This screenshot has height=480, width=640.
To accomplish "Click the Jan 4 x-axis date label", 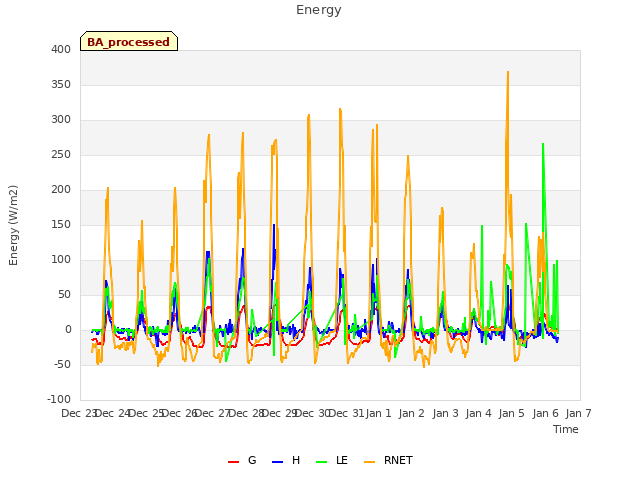I will pyautogui.click(x=479, y=413).
